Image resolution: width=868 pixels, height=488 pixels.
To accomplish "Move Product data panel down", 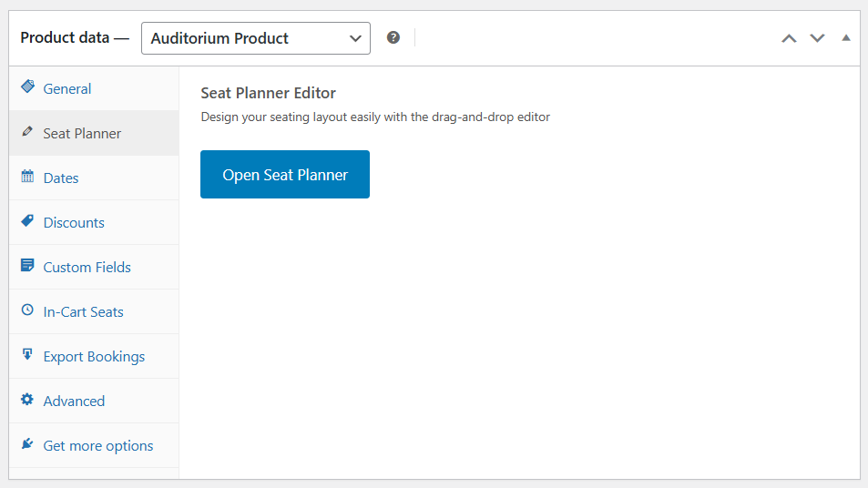I will (x=817, y=38).
